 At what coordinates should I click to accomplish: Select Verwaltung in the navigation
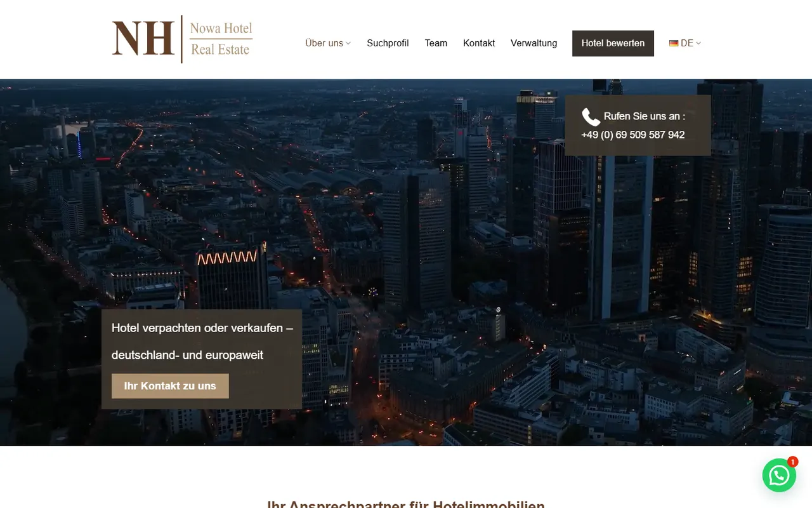pos(534,43)
